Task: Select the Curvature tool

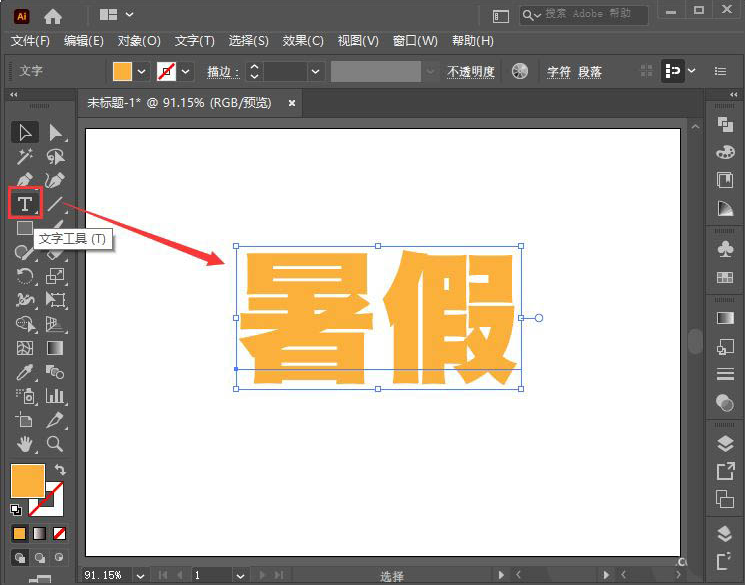Action: tap(55, 180)
